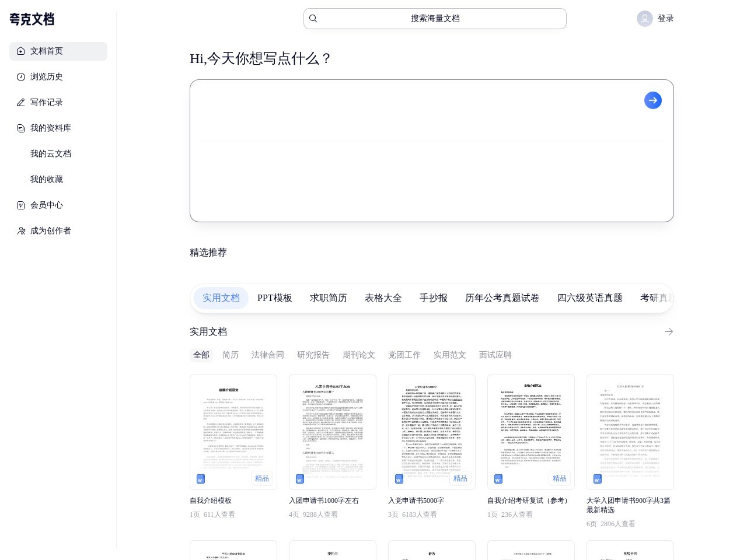Click the 实用文档 section arrow icon
Image resolution: width=747 pixels, height=560 pixels.
(669, 331)
